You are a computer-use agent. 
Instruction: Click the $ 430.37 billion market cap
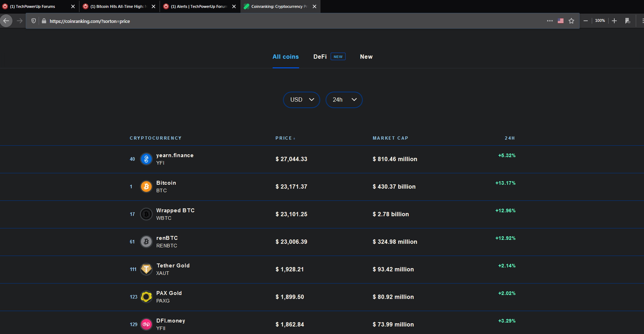pyautogui.click(x=394, y=187)
